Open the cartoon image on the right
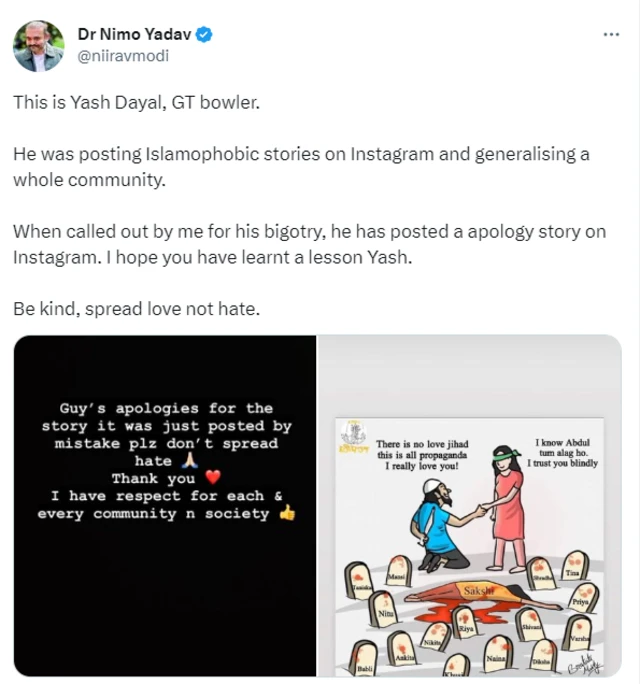Image resolution: width=640 pixels, height=684 pixels. click(x=469, y=505)
